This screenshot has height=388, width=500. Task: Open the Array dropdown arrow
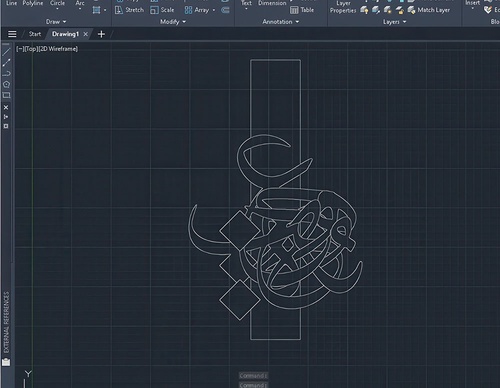[214, 10]
